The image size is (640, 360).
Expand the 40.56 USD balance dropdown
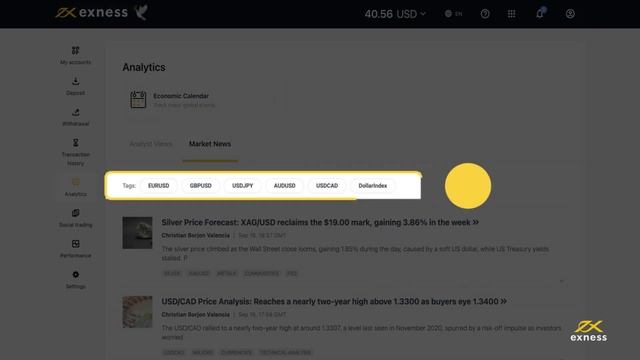pos(395,14)
